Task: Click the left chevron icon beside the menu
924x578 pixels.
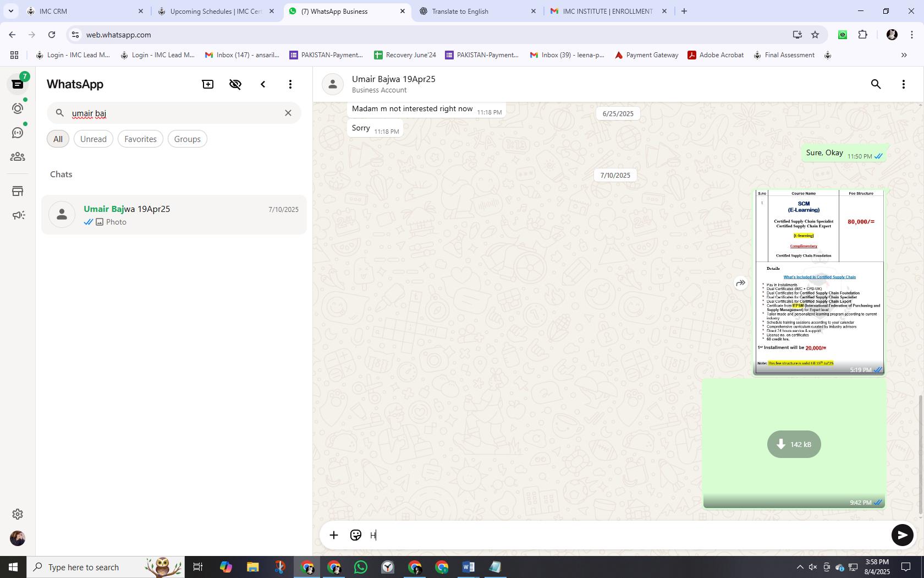Action: (x=263, y=84)
